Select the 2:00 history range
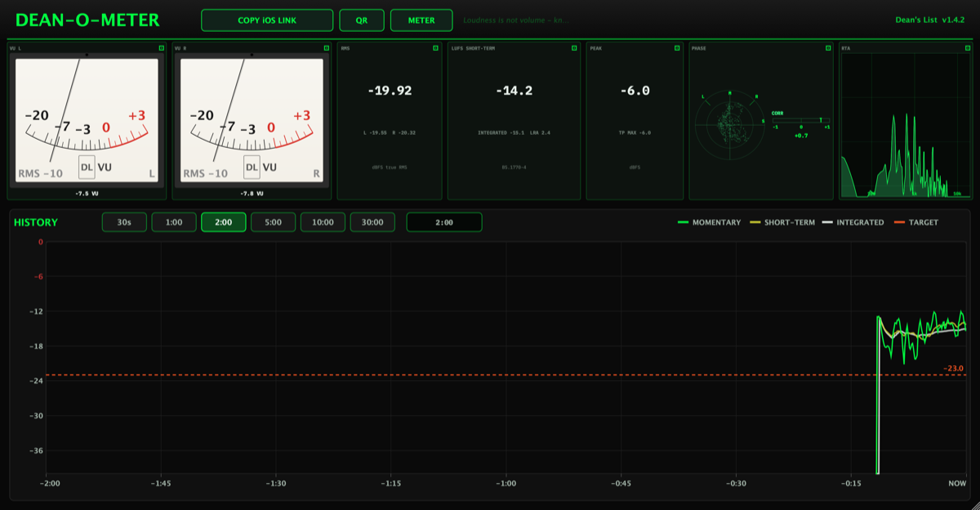 (x=224, y=222)
